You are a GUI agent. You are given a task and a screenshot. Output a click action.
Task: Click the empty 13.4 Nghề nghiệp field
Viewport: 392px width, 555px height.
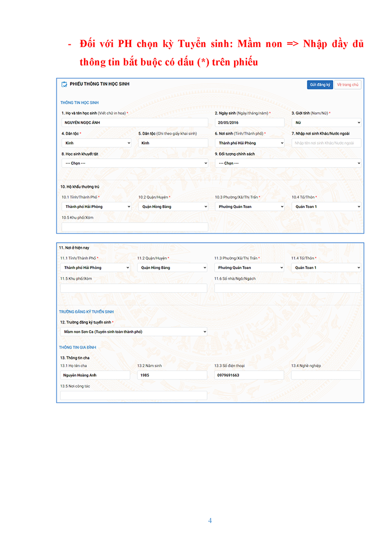tap(326, 375)
